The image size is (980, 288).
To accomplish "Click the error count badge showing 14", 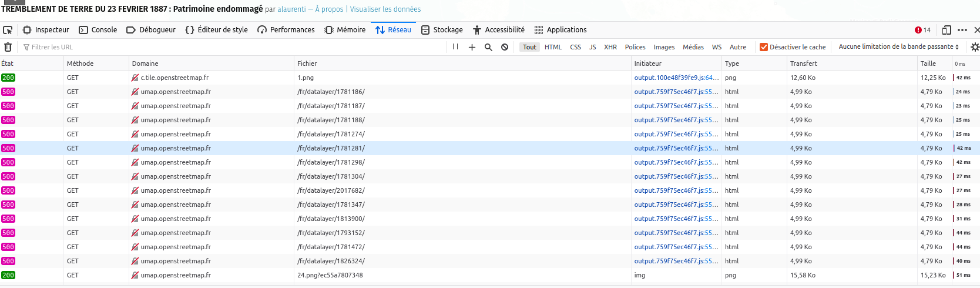I will 922,30.
